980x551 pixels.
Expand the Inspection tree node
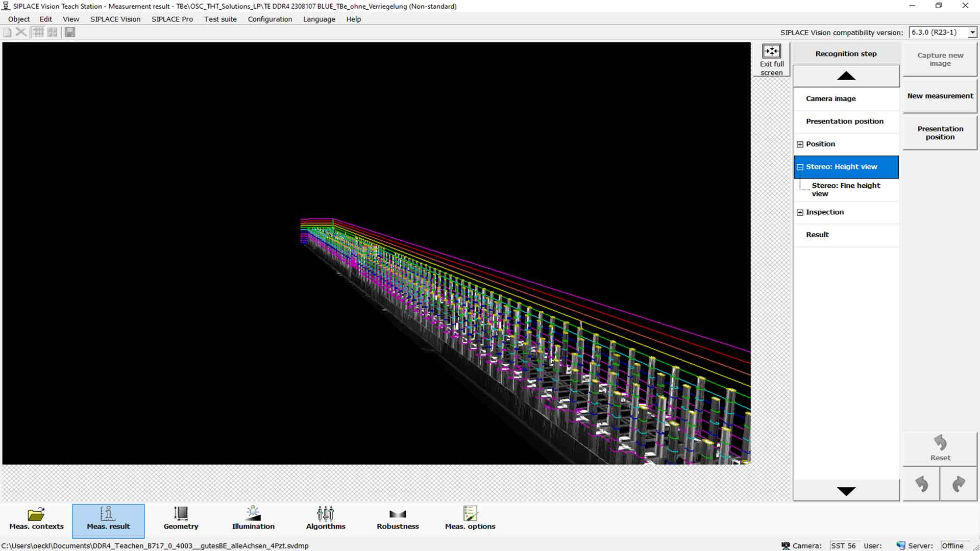[800, 212]
